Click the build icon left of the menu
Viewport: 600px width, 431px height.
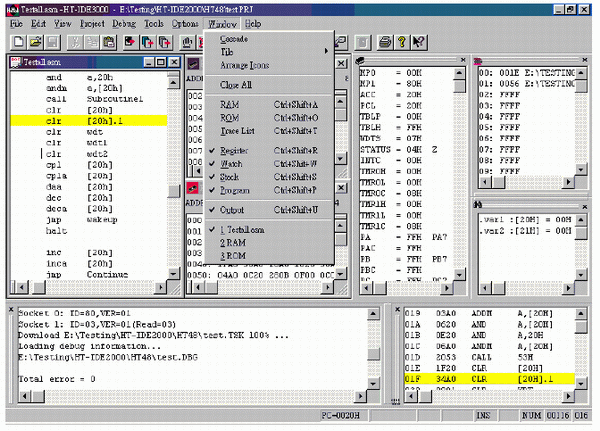[x=187, y=42]
